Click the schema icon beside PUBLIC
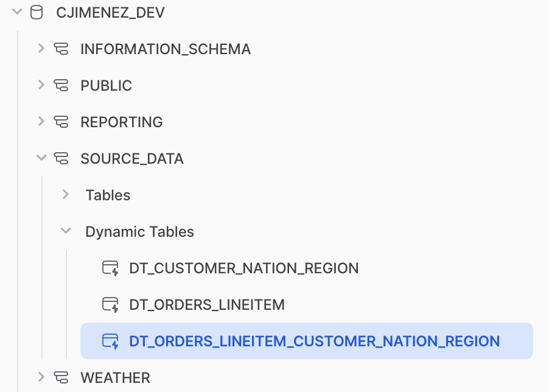This screenshot has height=392, width=549. (x=61, y=85)
